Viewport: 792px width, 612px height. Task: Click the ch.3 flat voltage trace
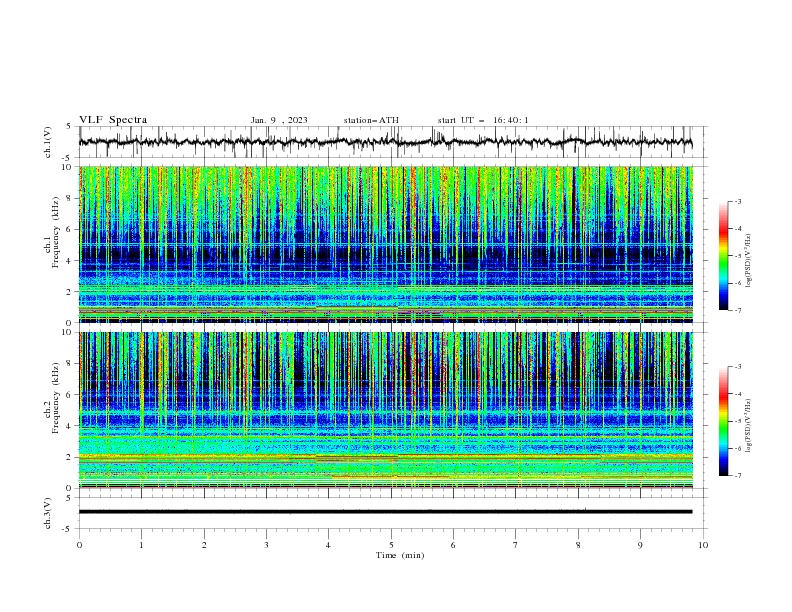point(385,512)
